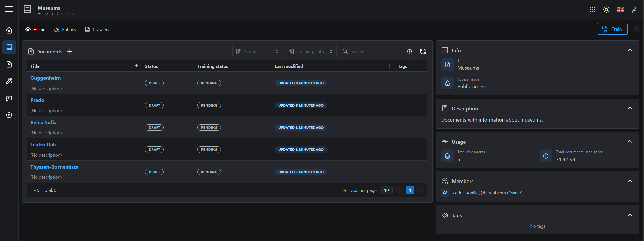This screenshot has width=644, height=241.
Task: Open the Training status filter dropdown
Action: [311, 51]
